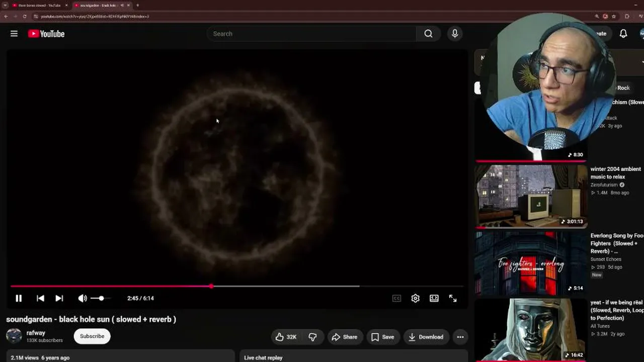Open the browser tab search dropdown
Viewport: 644px width, 362px height.
pyautogui.click(x=5, y=5)
